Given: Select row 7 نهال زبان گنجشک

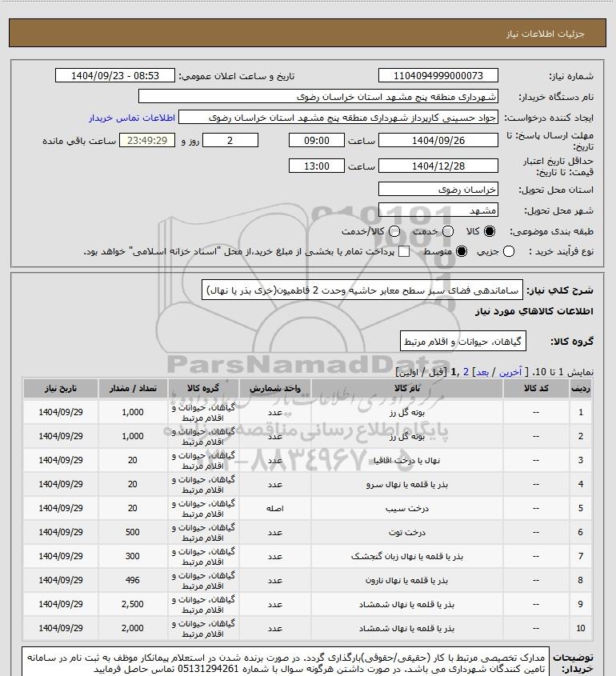Looking at the screenshot, I should coord(308,556).
